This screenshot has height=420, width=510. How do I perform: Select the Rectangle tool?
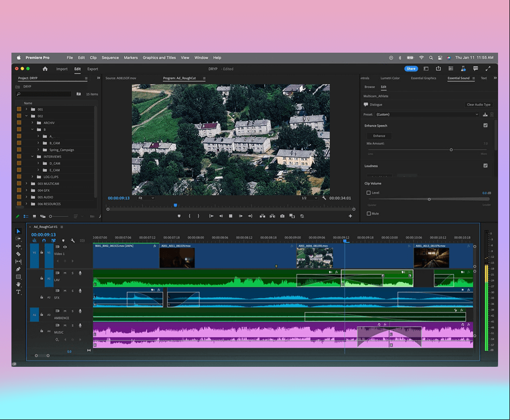click(18, 277)
